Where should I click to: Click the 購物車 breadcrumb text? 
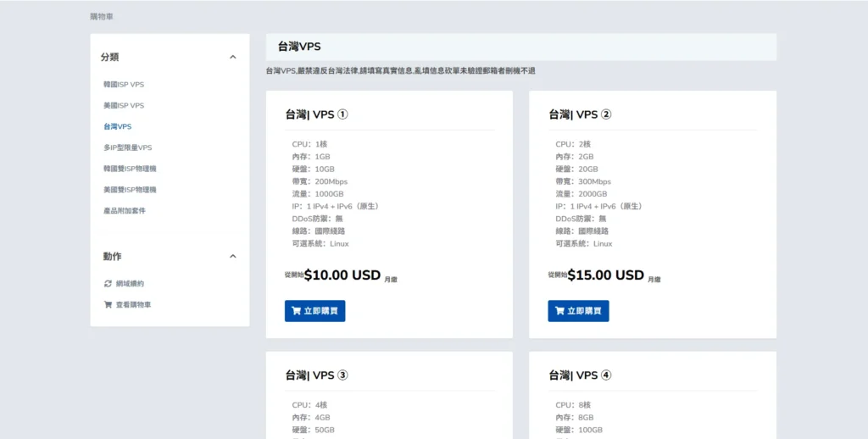click(102, 17)
